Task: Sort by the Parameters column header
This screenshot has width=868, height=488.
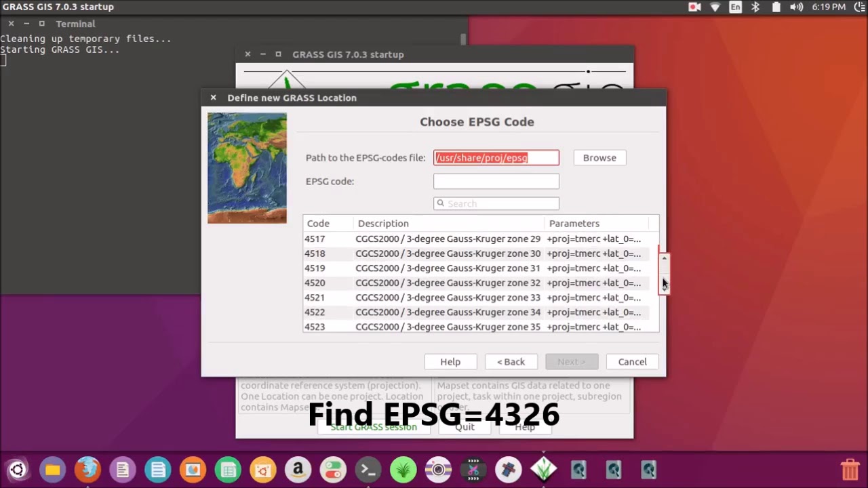Action: pyautogui.click(x=597, y=224)
